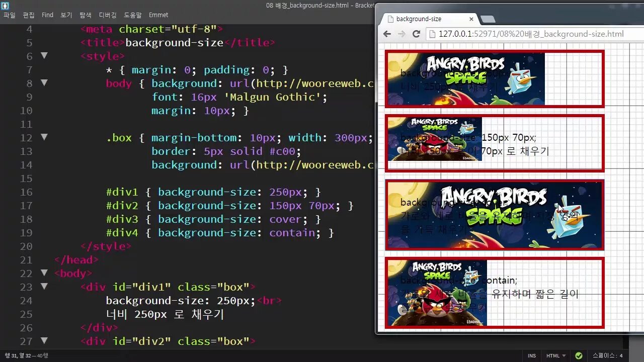Collapse the div2 fold at line 27

coord(44,341)
